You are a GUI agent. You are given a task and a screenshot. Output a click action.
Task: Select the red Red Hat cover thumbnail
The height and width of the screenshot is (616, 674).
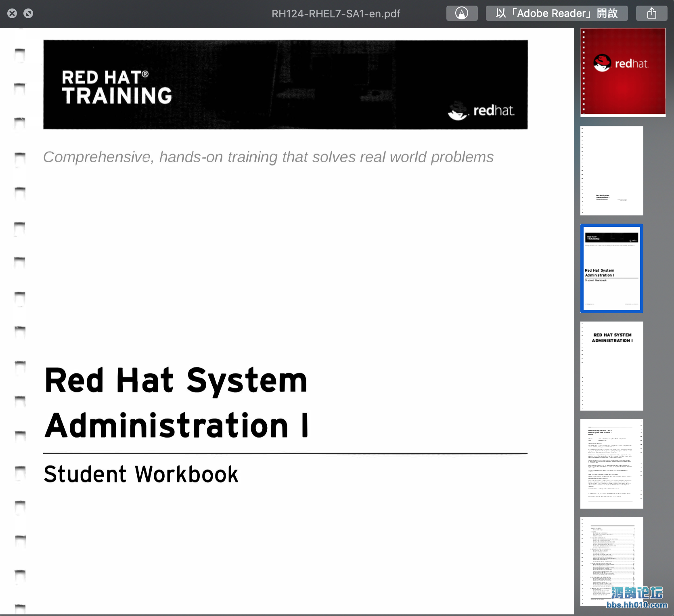coord(623,73)
